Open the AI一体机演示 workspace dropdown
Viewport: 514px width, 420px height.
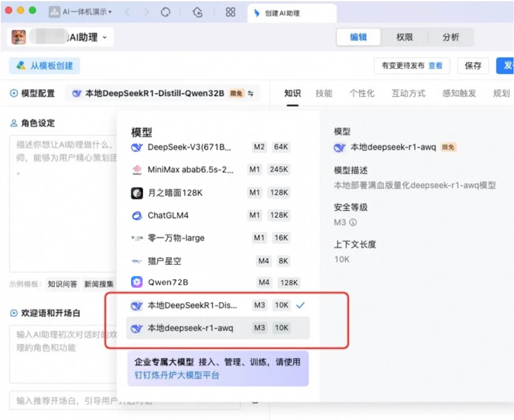(x=86, y=12)
